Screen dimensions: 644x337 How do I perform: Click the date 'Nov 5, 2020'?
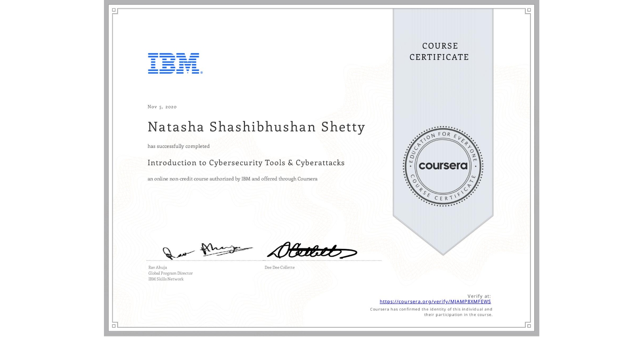[162, 106]
